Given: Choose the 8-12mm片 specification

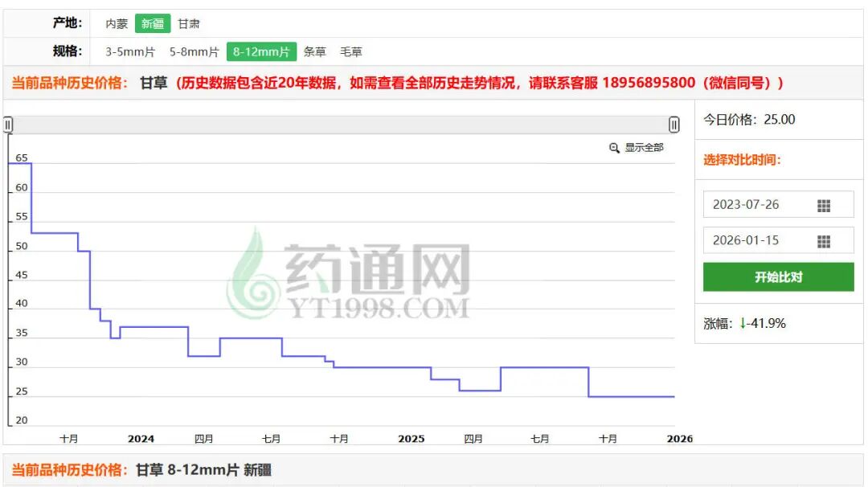Looking at the screenshot, I should tap(261, 52).
